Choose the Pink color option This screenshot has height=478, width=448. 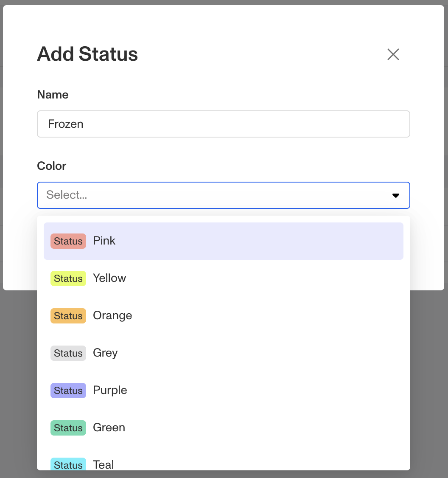point(223,241)
